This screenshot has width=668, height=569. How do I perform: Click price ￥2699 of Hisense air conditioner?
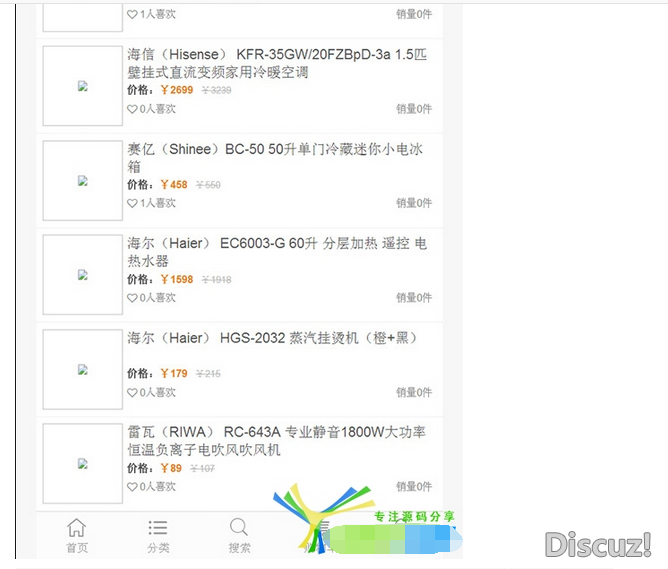click(x=177, y=90)
